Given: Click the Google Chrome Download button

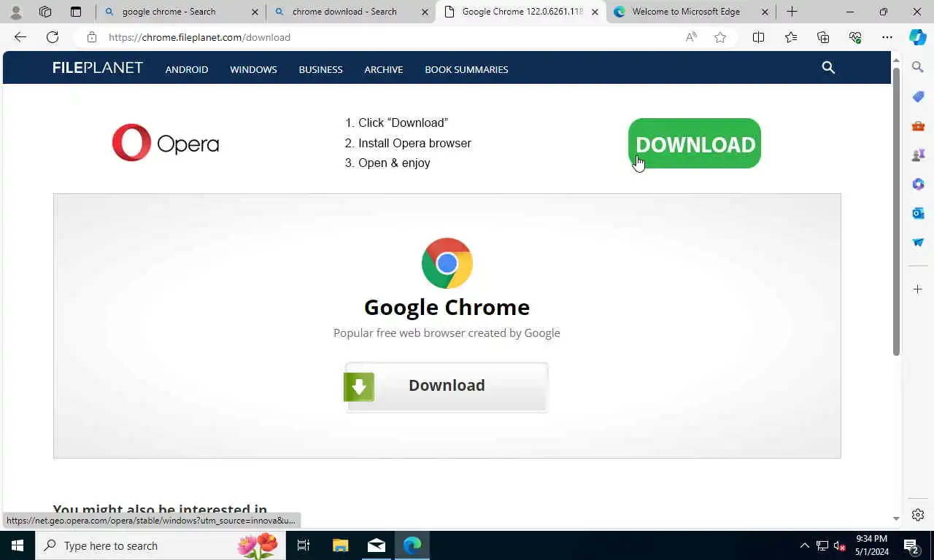Looking at the screenshot, I should 447,387.
